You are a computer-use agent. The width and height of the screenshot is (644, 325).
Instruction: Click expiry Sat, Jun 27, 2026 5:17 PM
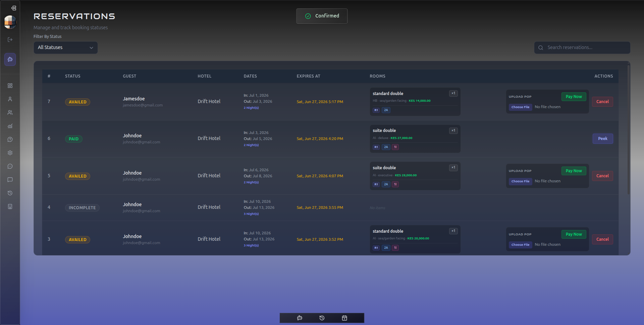click(x=320, y=102)
